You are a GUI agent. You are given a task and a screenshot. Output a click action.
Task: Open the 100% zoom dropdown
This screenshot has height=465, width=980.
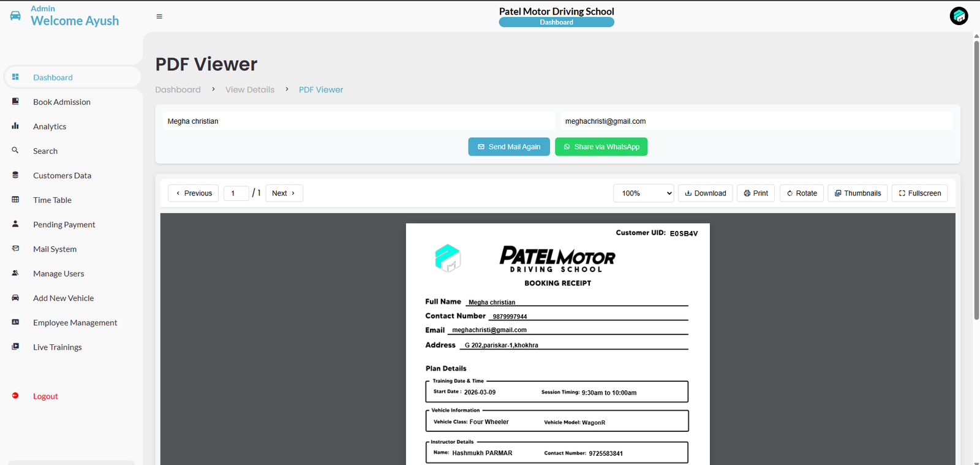coord(644,193)
